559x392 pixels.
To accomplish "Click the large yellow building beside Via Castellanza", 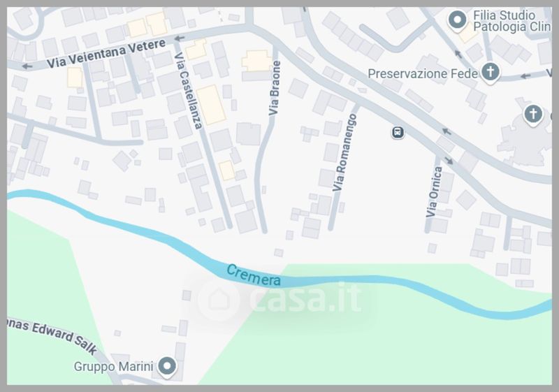I will coord(211,105).
